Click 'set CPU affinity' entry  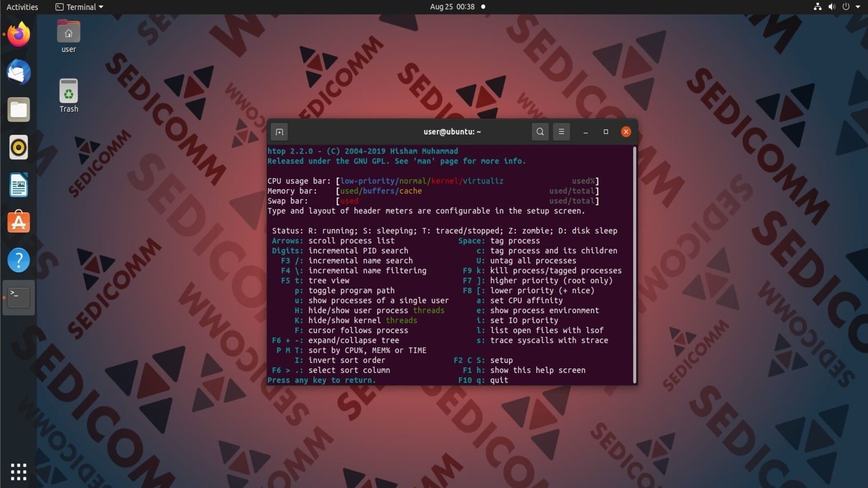526,300
